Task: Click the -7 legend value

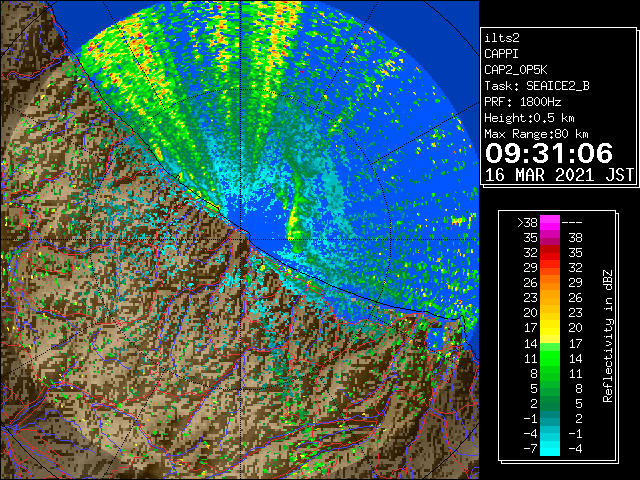Action: (530, 449)
